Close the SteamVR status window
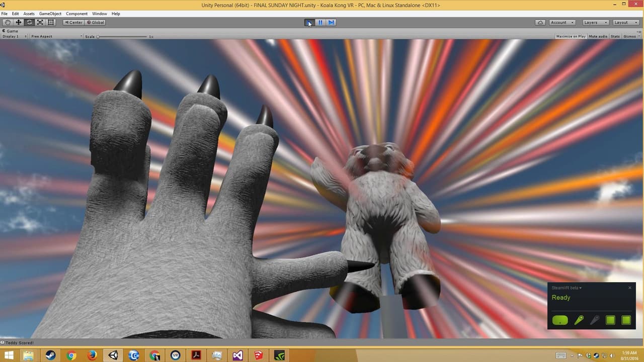Viewport: 644px width, 362px height. [630, 288]
